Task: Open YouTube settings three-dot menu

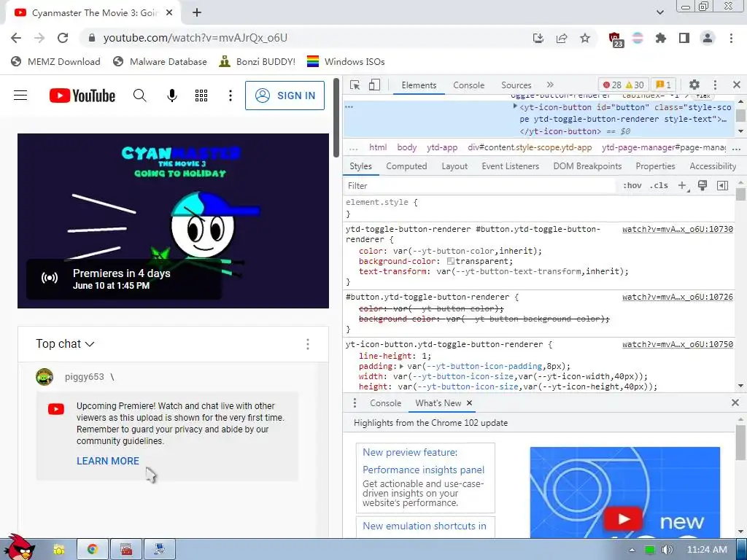Action: coord(231,96)
